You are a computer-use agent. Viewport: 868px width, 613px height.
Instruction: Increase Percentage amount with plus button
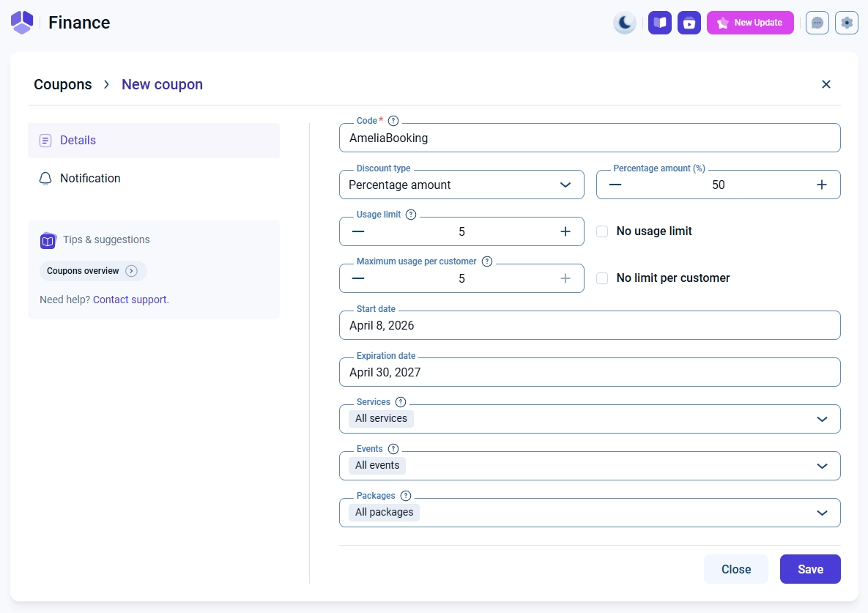822,185
